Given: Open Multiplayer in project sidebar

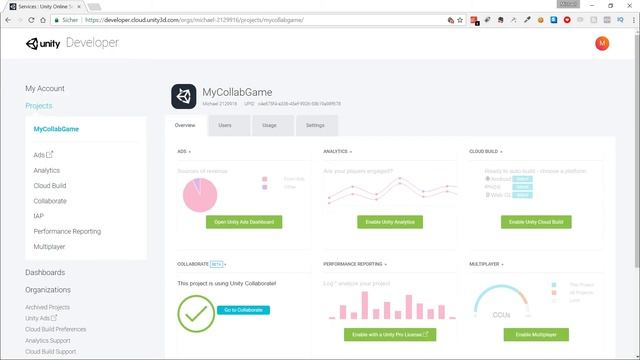Looking at the screenshot, I should pyautogui.click(x=49, y=247).
